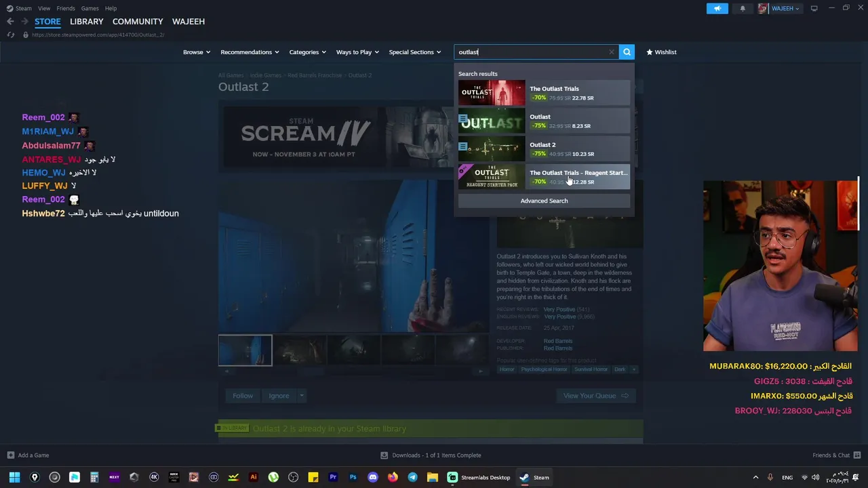868x488 pixels.
Task: Open the Windows Start menu
Action: point(14,477)
